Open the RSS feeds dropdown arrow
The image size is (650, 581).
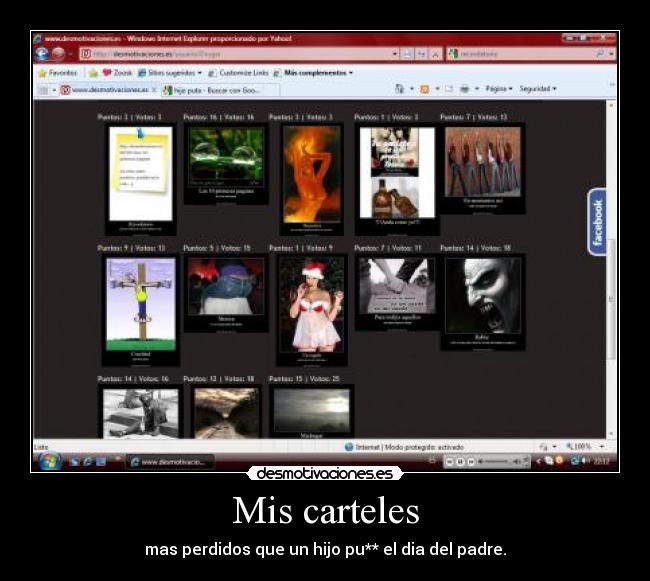pos(437,89)
